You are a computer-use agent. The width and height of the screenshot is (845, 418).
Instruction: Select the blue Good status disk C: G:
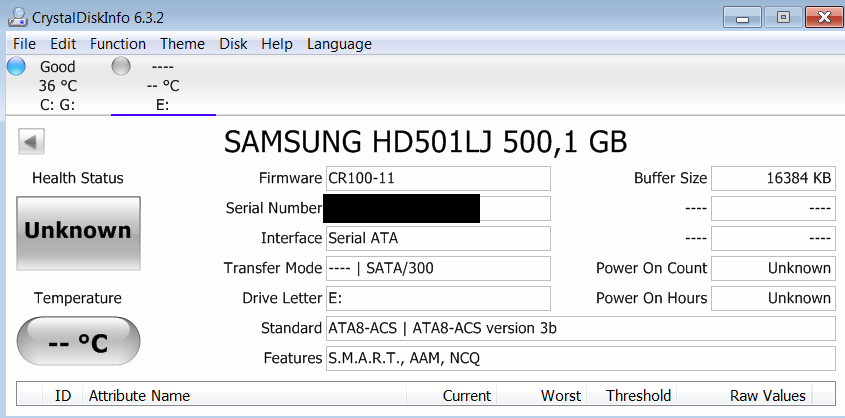click(x=16, y=66)
